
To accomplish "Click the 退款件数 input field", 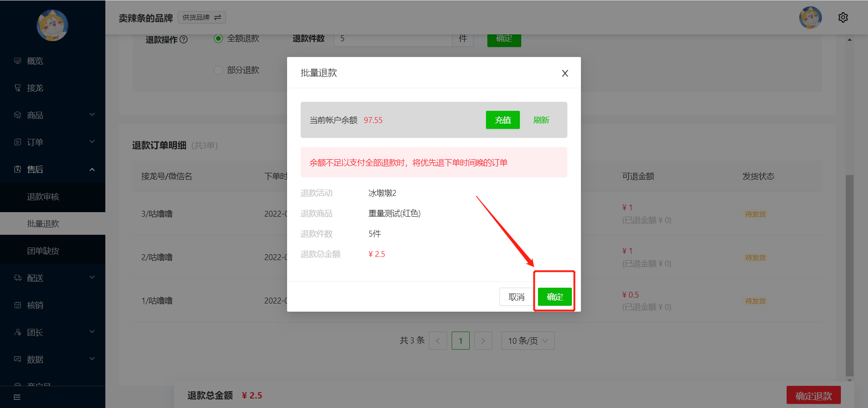I will point(393,40).
